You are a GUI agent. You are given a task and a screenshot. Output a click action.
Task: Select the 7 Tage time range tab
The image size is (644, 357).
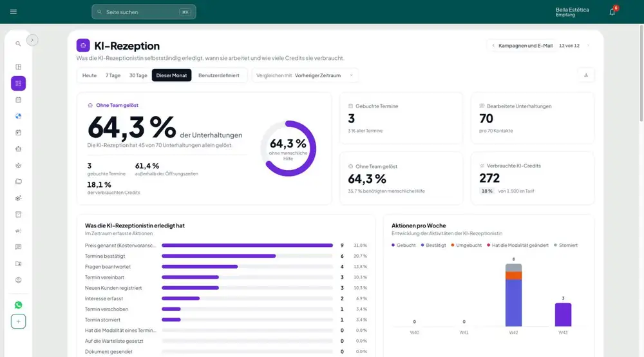tap(113, 75)
